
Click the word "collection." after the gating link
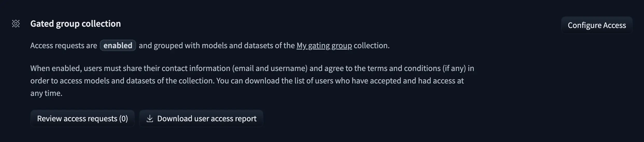tap(372, 46)
